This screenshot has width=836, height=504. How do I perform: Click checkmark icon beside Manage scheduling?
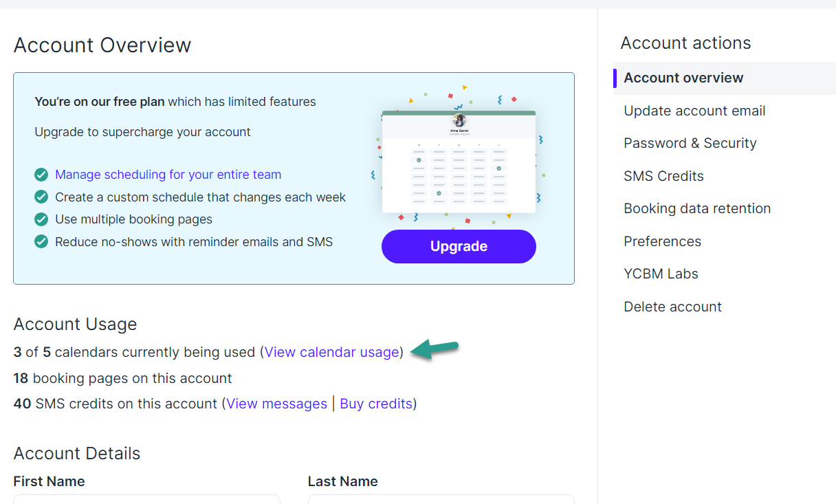coord(41,175)
